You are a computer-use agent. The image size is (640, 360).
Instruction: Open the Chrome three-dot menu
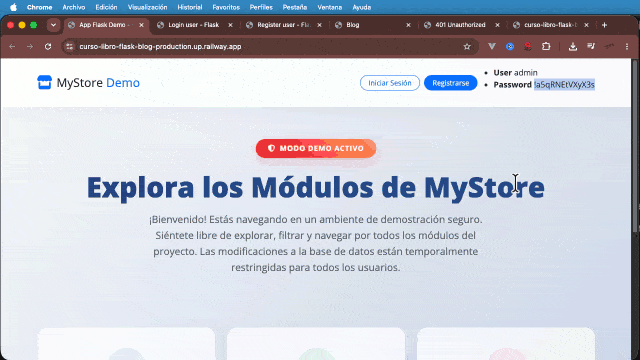click(627, 47)
